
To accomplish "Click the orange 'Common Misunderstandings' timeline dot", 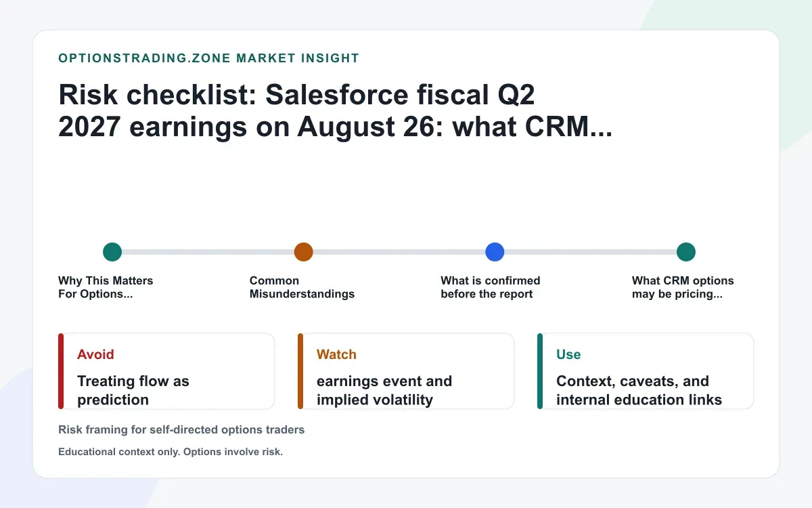I will pos(304,252).
